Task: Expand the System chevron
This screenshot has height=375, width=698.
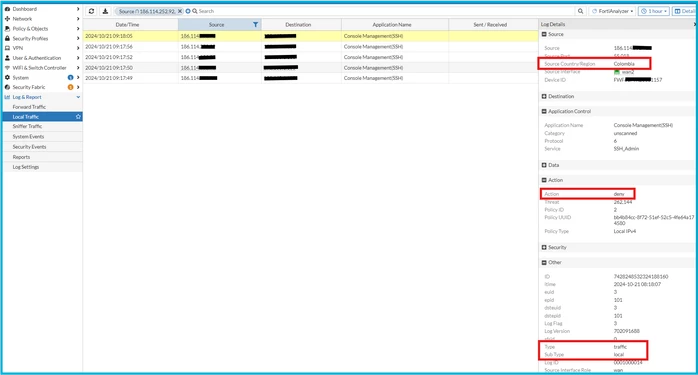Action: click(78, 77)
